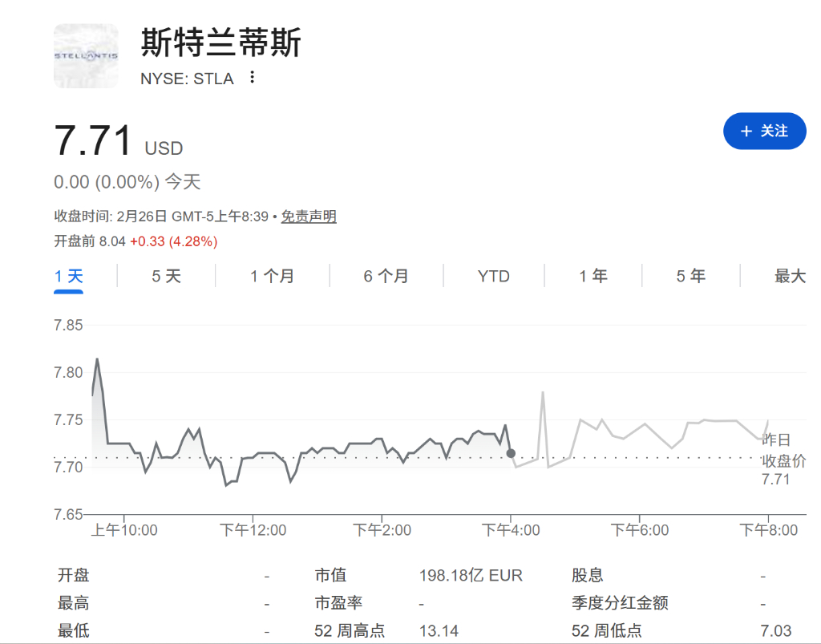Switch to the 5天 chart tab
Viewport: 821px width, 644px height.
click(x=166, y=276)
